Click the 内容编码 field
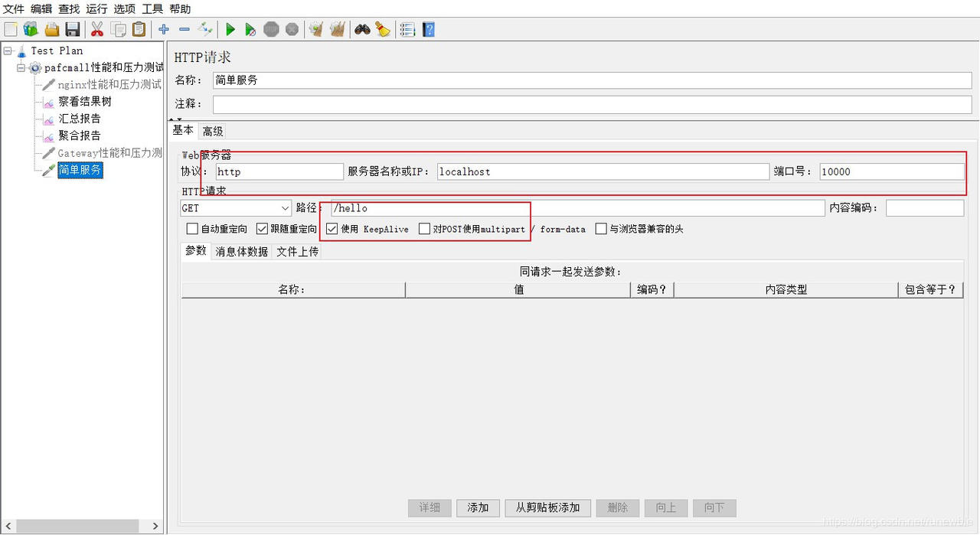This screenshot has height=535, width=980. (x=925, y=208)
